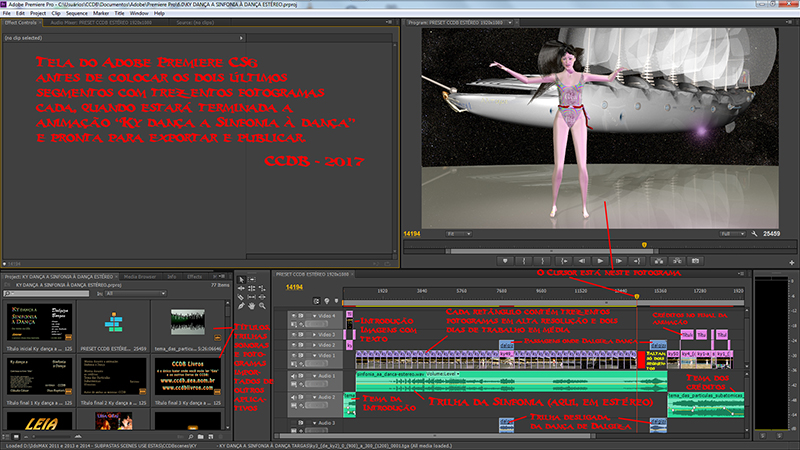Viewport: 800px width, 450px height.
Task: Create New Bin in Project panel
Action: click(201, 437)
